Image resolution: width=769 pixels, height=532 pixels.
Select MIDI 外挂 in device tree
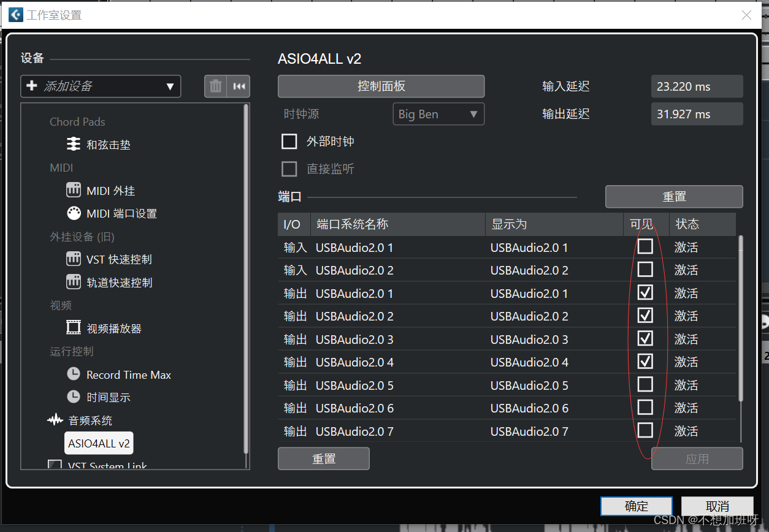(111, 191)
